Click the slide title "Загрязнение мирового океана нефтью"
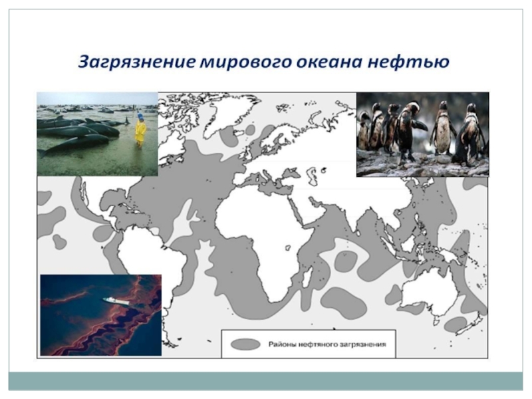532x399 pixels. 263,63
